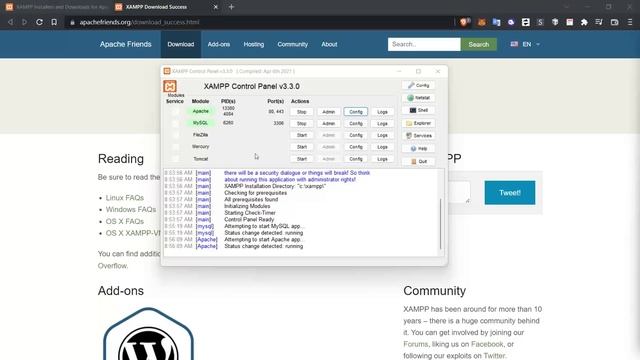This screenshot has height=360, width=640.
Task: Launch the XAMPP Shell
Action: pyautogui.click(x=418, y=110)
